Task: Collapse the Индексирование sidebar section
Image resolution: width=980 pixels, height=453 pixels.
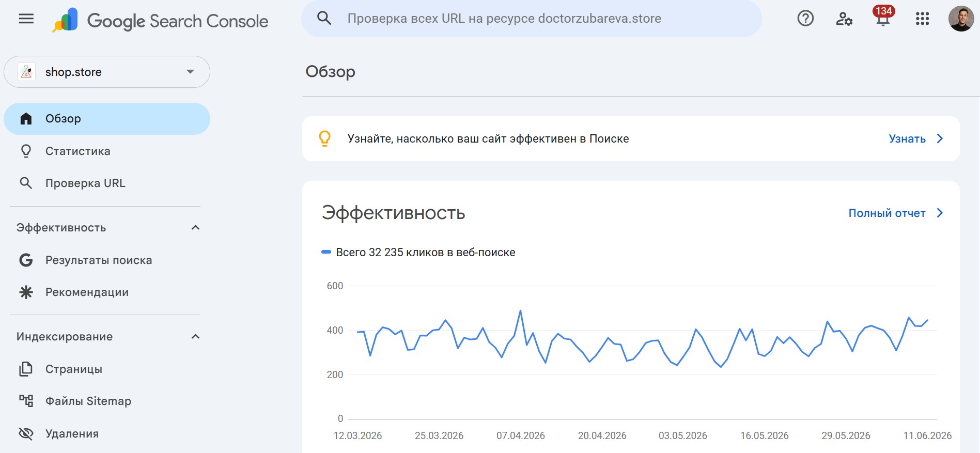Action: coord(195,337)
